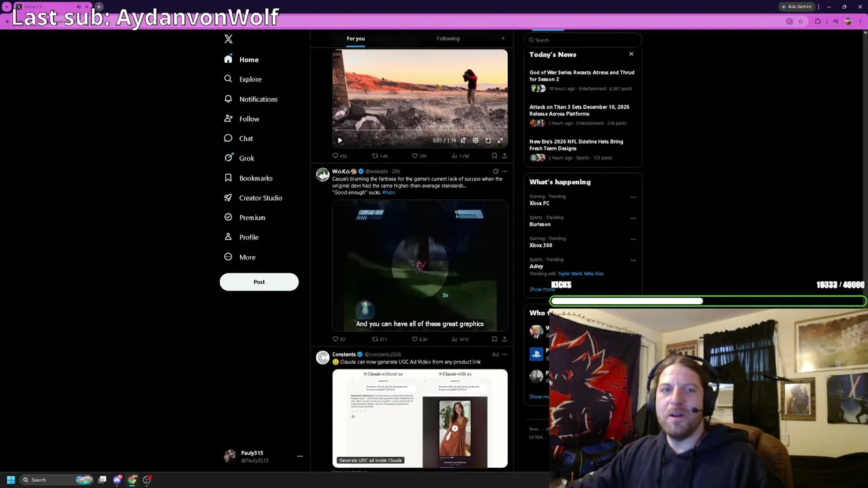Viewport: 868px width, 488px height.
Task: Open Google Chrome from the taskbar
Action: click(132, 480)
